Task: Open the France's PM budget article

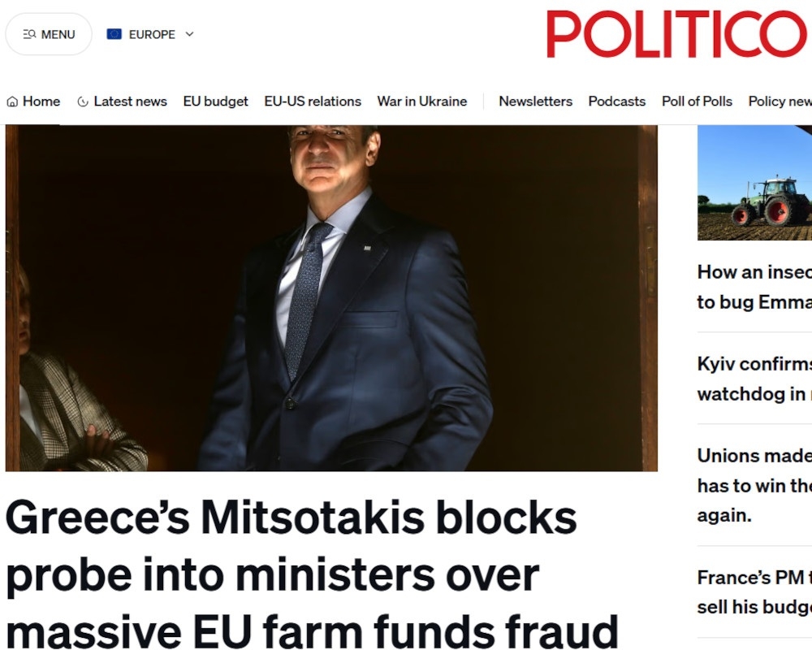Action: click(754, 592)
